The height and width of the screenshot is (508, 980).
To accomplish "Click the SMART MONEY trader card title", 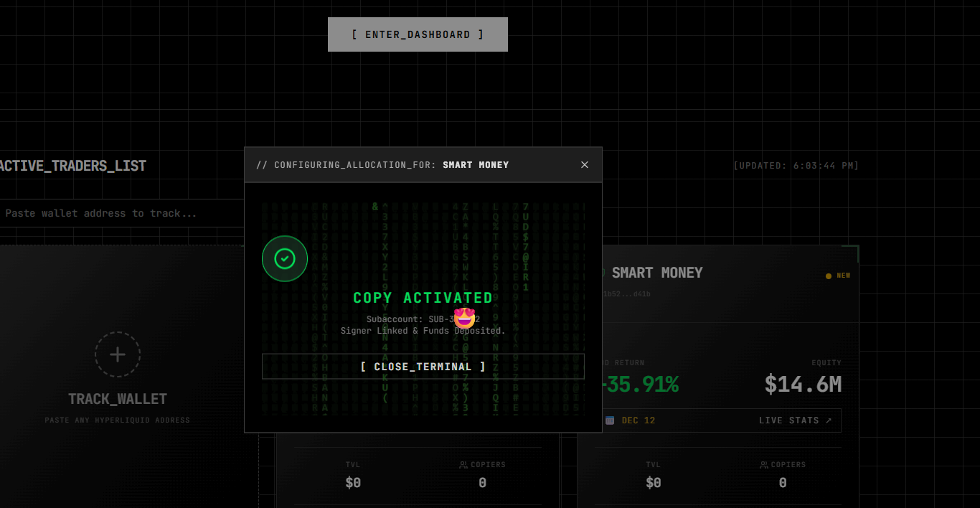I will (x=656, y=273).
